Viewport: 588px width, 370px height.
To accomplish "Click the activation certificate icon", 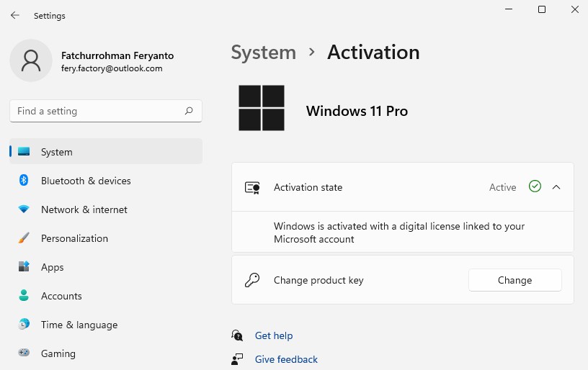I will coord(252,188).
